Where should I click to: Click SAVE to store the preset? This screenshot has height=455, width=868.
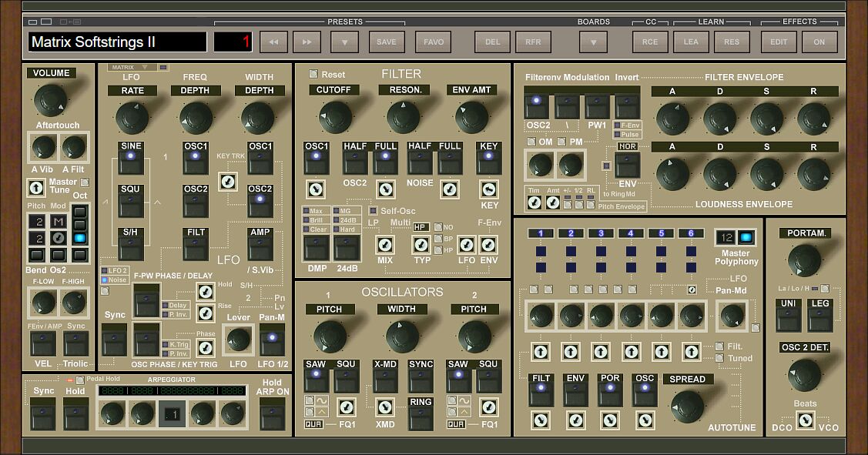tap(386, 42)
